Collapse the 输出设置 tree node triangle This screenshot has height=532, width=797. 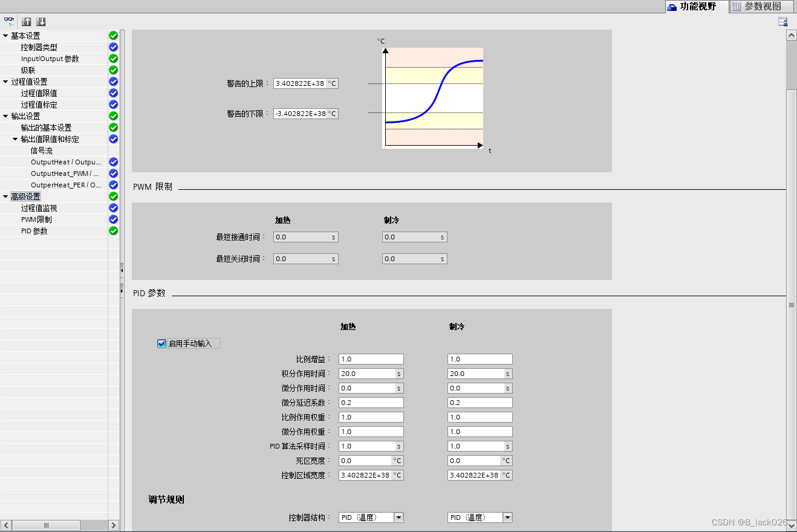[5, 116]
